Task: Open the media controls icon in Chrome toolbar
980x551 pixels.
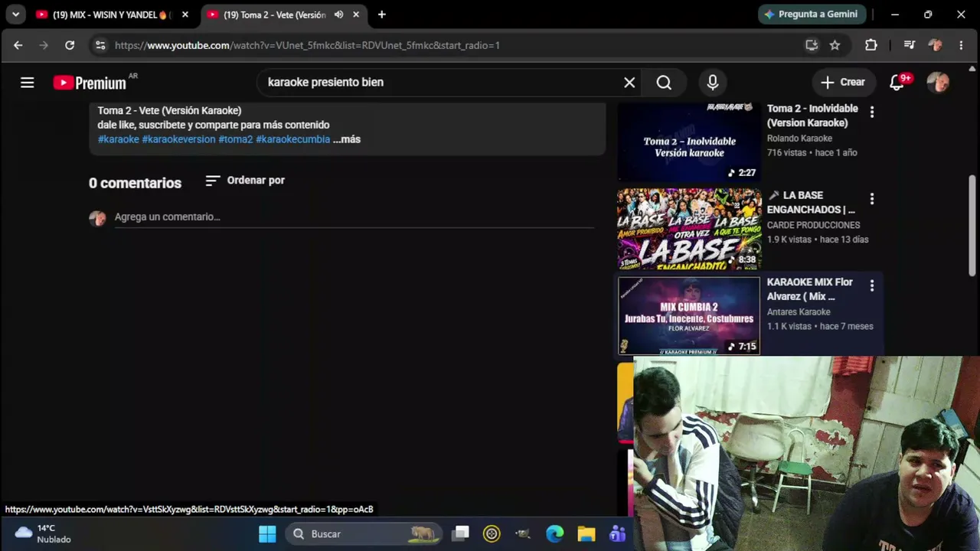Action: (910, 45)
